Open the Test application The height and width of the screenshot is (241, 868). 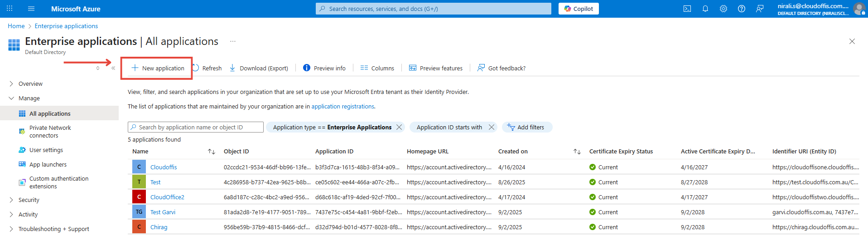155,182
